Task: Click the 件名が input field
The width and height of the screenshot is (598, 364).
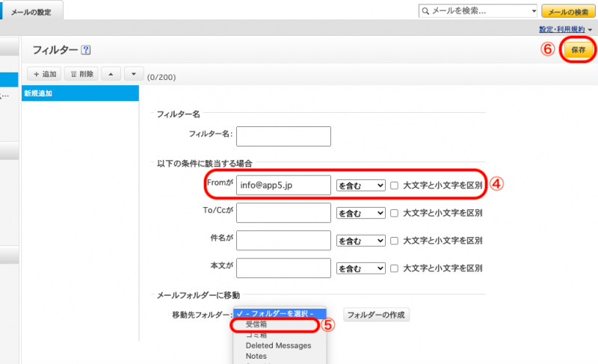Action: pyautogui.click(x=283, y=241)
